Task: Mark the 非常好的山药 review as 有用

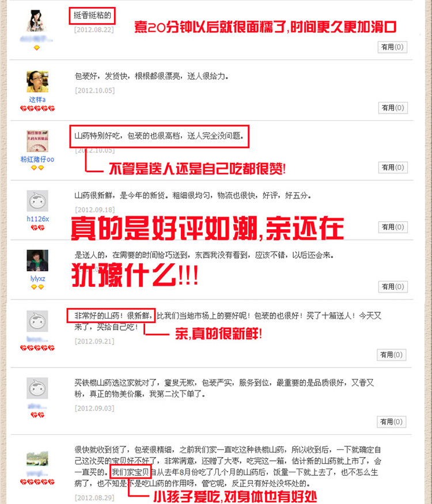Action: pyautogui.click(x=392, y=355)
